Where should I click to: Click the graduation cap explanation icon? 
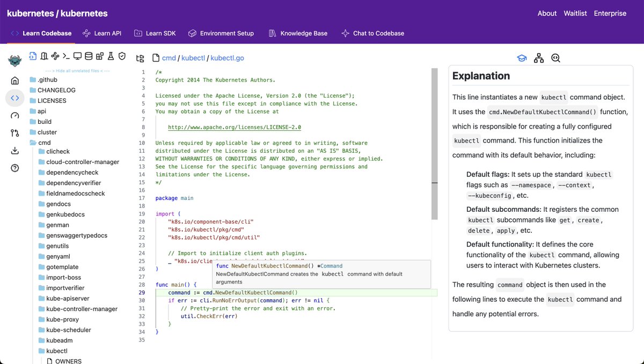[522, 58]
